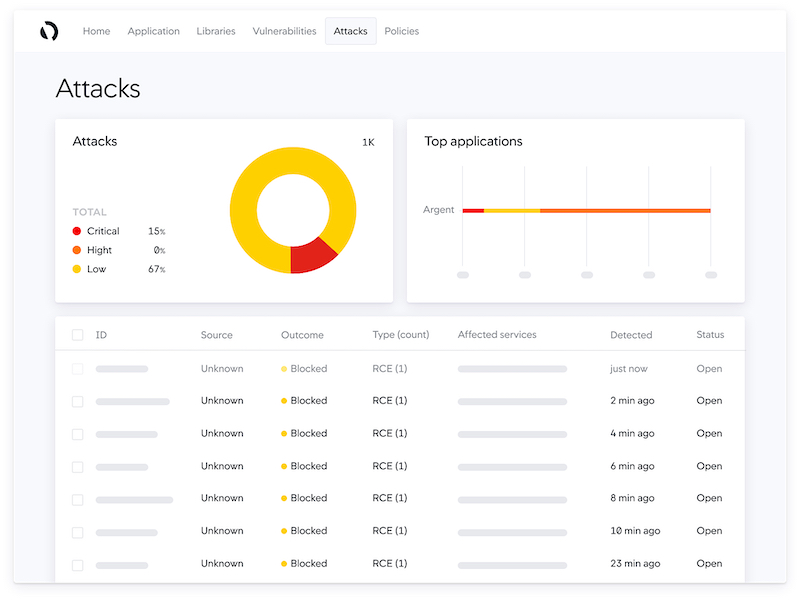The width and height of the screenshot is (800, 600).
Task: Click Blocked outcome in the 'just now' row
Action: click(309, 368)
